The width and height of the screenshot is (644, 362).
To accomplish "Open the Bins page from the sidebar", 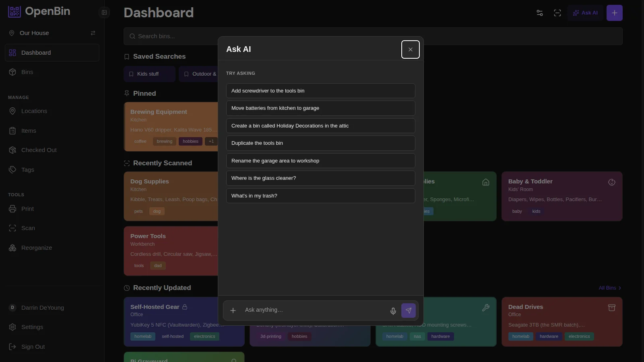I will click(27, 72).
